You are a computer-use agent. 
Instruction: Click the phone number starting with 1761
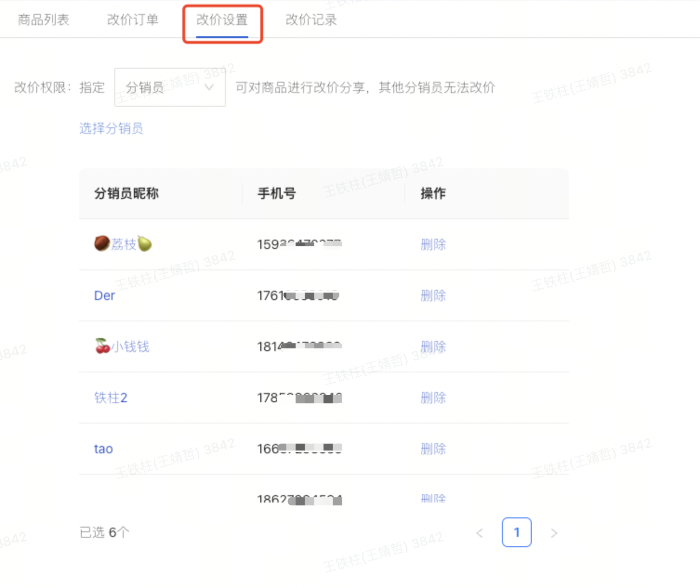(298, 295)
